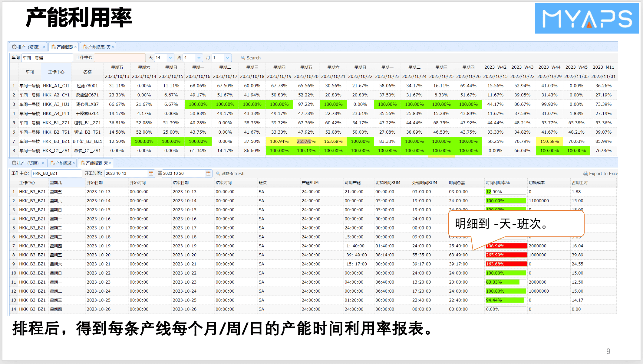Viewport: 643px width, 364px height.
Task: Expand the 月 dropdown showing 1
Action: (227, 58)
